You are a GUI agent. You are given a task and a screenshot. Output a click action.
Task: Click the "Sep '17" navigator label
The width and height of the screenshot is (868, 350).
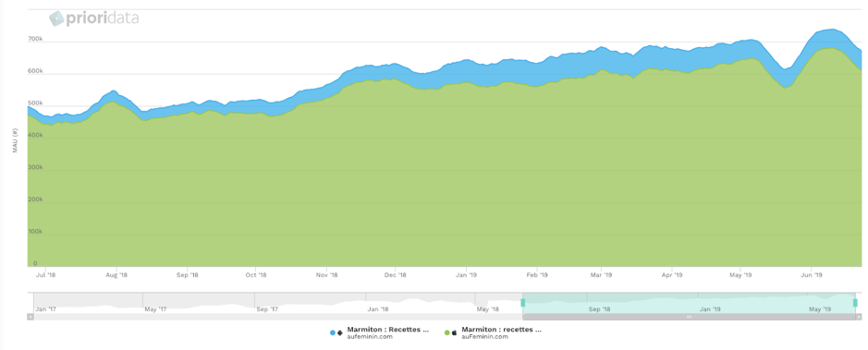267,309
